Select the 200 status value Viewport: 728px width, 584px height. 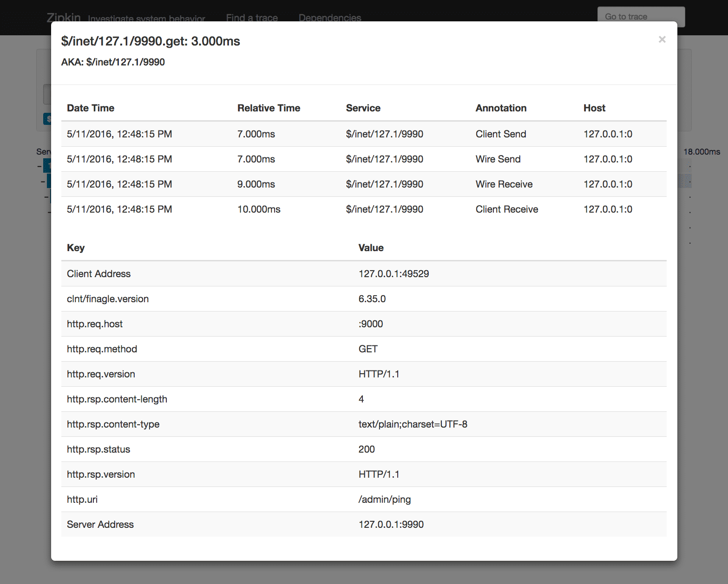[x=367, y=449]
